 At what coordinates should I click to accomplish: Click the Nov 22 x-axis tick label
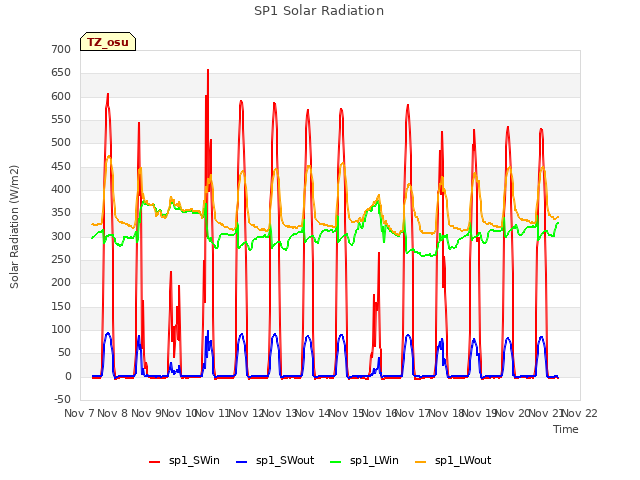coord(580,413)
